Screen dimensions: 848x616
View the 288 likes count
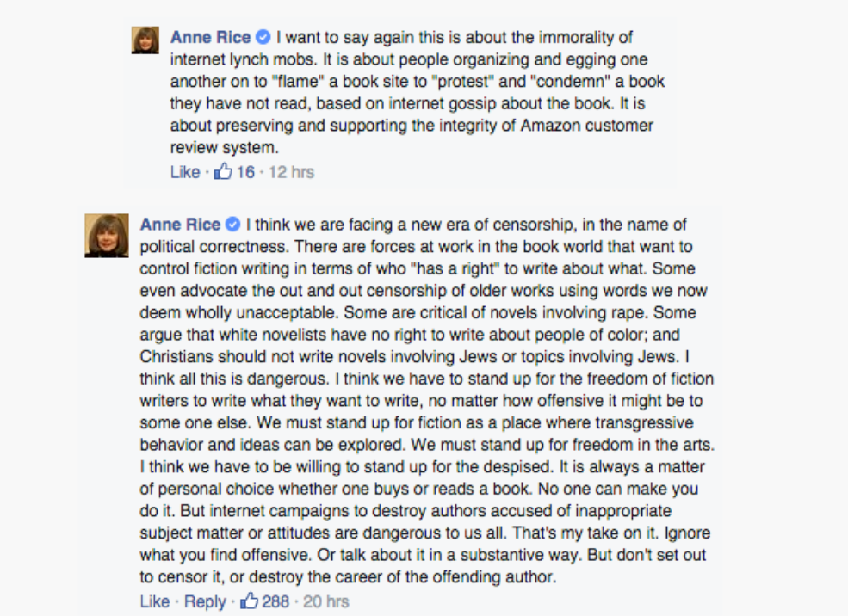[275, 601]
